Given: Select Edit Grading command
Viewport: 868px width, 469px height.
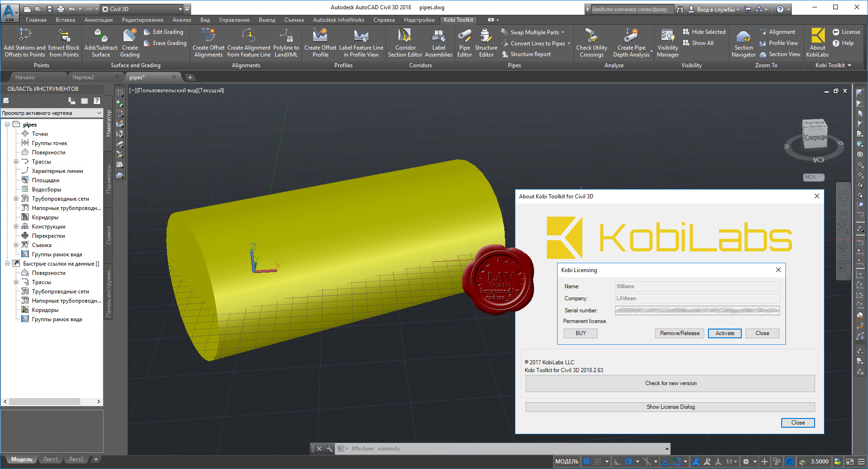Looking at the screenshot, I should (x=163, y=32).
